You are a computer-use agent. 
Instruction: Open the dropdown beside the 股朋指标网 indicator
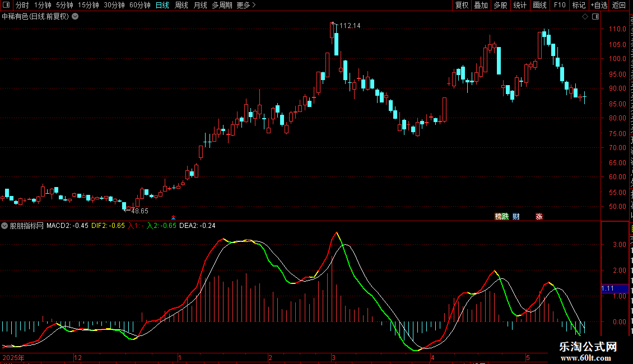[x=4, y=226]
